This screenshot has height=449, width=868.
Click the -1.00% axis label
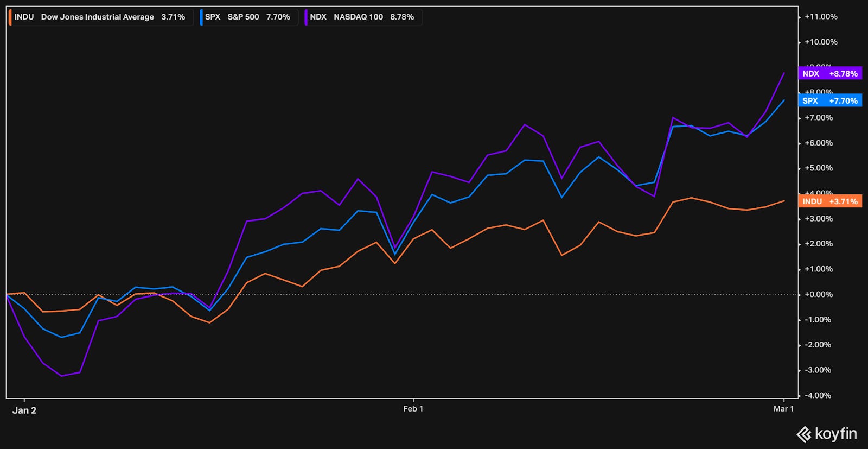click(819, 320)
